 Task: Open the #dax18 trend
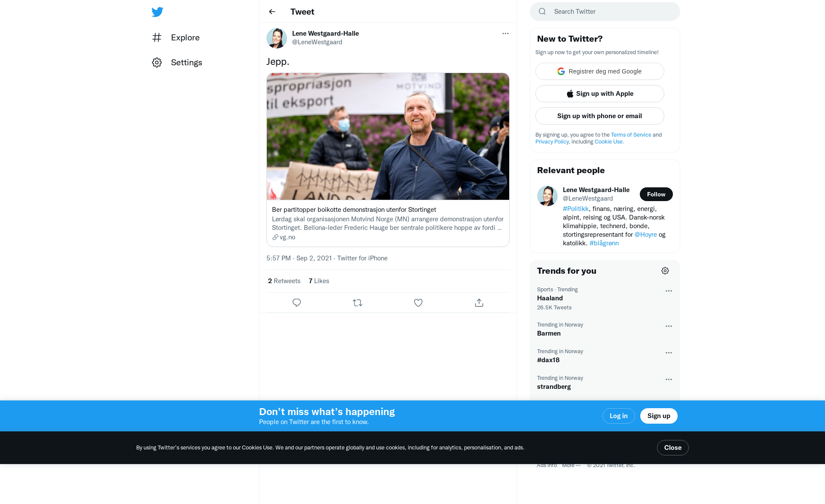point(605,356)
